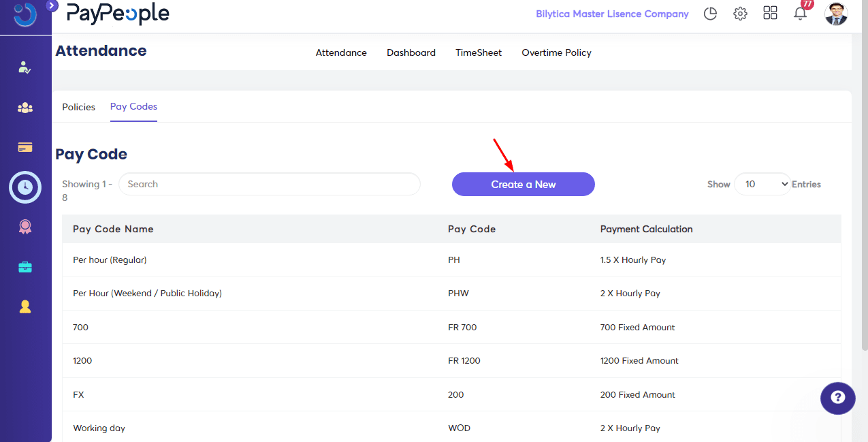The height and width of the screenshot is (442, 868).
Task: Open the user avatar profile menu
Action: tap(836, 14)
